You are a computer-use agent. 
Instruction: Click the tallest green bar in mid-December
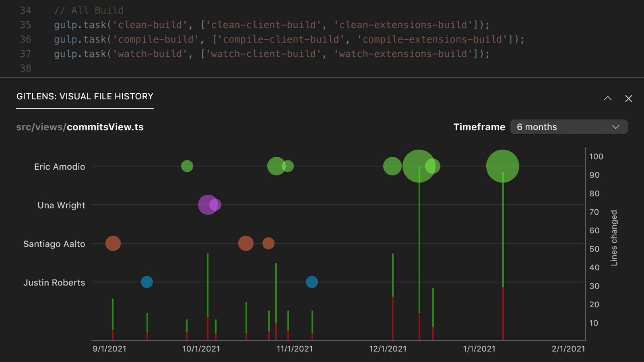coord(419,241)
